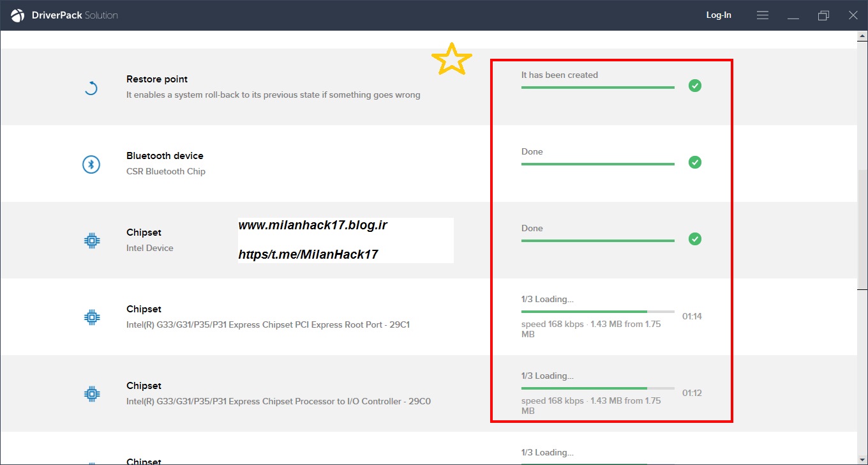The height and width of the screenshot is (465, 868).
Task: Click the Restore point rollback arrow icon
Action: (x=91, y=88)
